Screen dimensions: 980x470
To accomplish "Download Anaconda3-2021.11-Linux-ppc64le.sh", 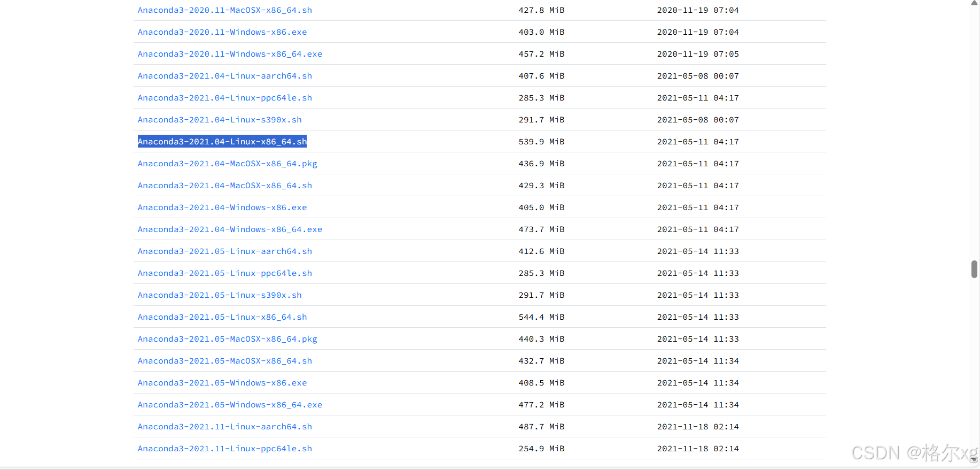I will [x=225, y=449].
